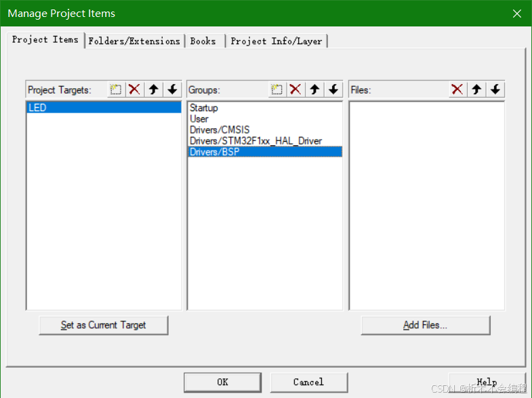Delete the selected file
Image resolution: width=532 pixels, height=398 pixels.
click(457, 89)
